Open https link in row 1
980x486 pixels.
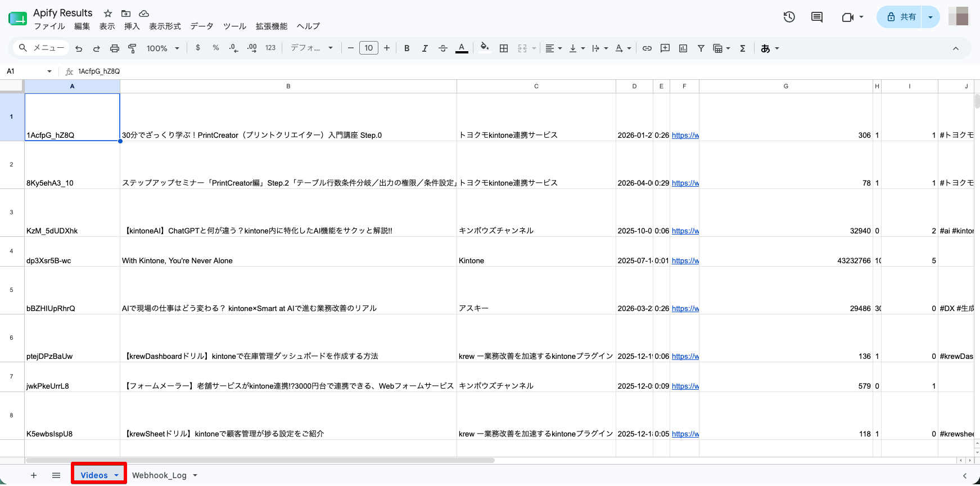click(685, 135)
